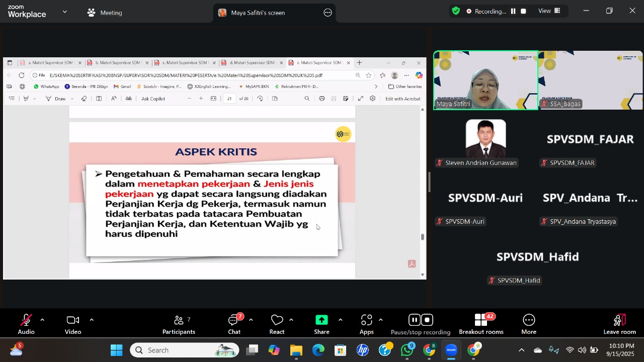644x362 pixels.
Task: Print the PDF using the printer icon
Action: [323, 99]
